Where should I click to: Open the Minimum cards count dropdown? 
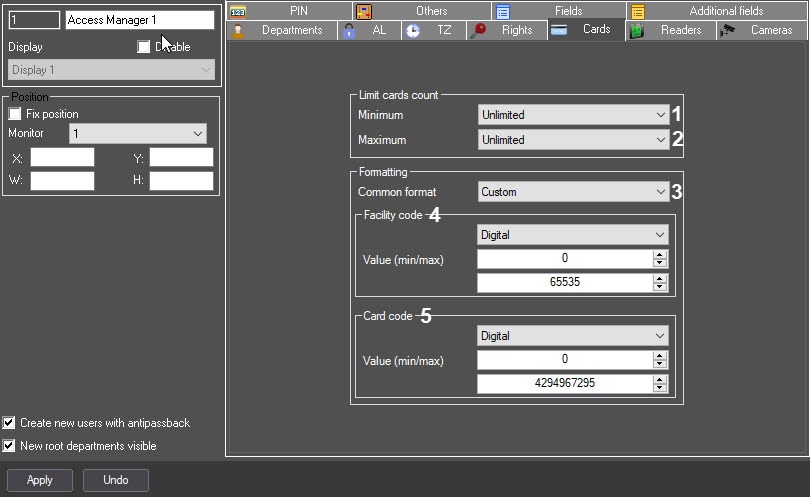[x=572, y=115]
